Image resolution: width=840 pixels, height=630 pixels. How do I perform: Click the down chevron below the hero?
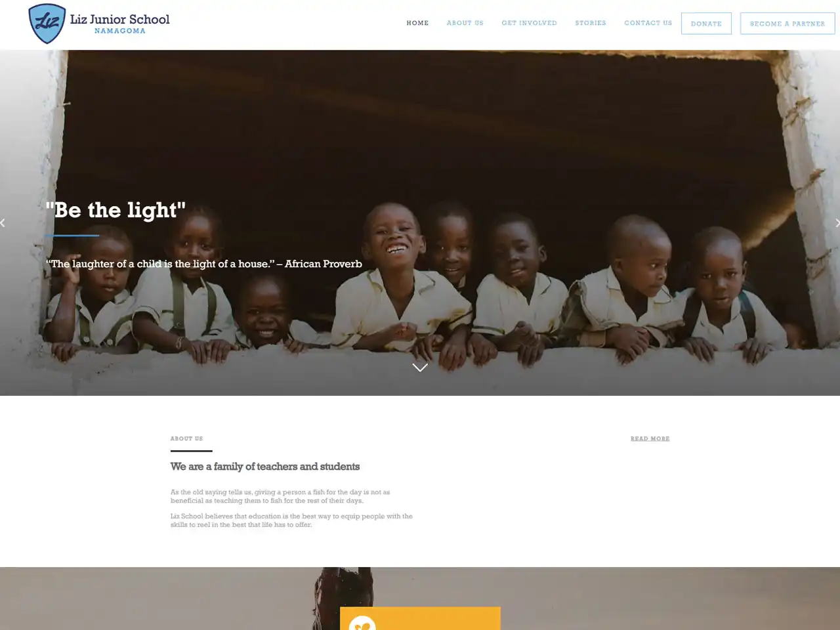pyautogui.click(x=420, y=367)
